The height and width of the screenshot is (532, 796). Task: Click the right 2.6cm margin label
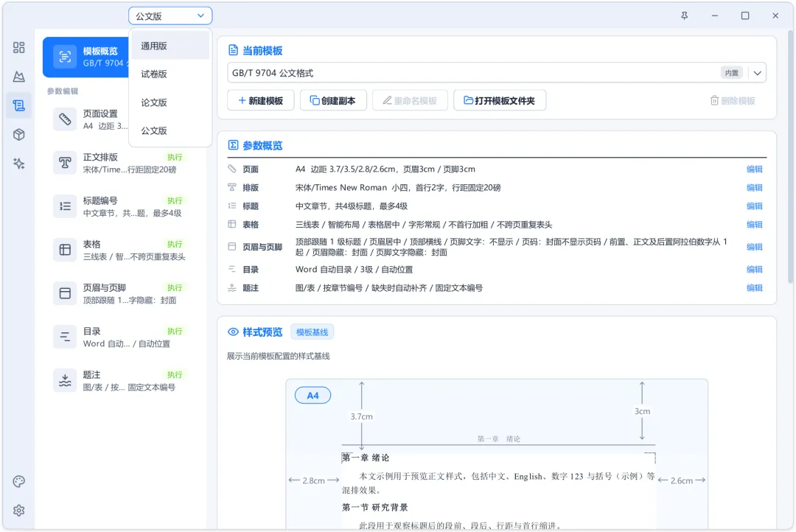(682, 480)
